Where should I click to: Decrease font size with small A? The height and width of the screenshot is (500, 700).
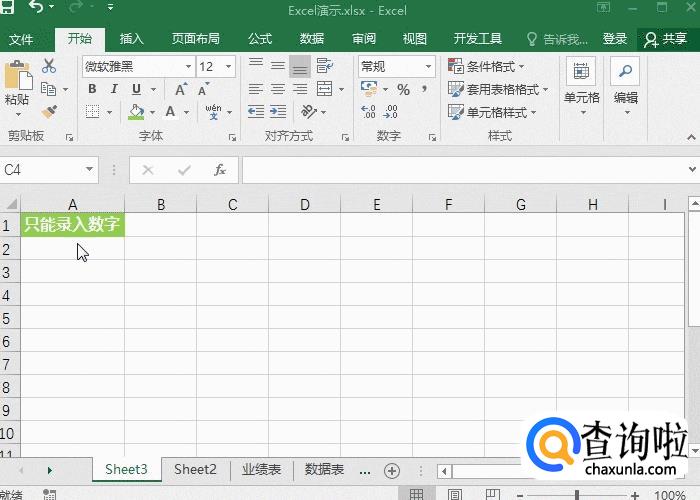click(x=203, y=89)
